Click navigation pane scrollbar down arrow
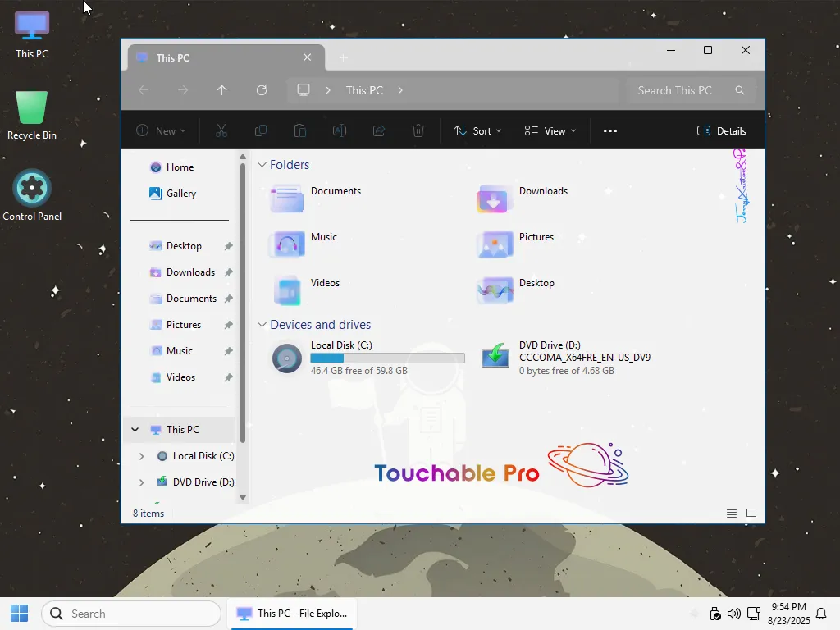 (243, 497)
